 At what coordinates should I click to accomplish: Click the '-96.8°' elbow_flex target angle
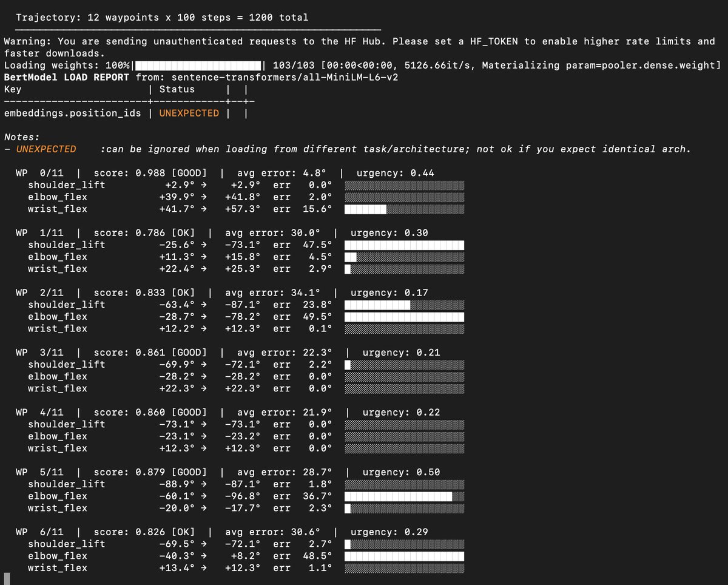pyautogui.click(x=243, y=496)
